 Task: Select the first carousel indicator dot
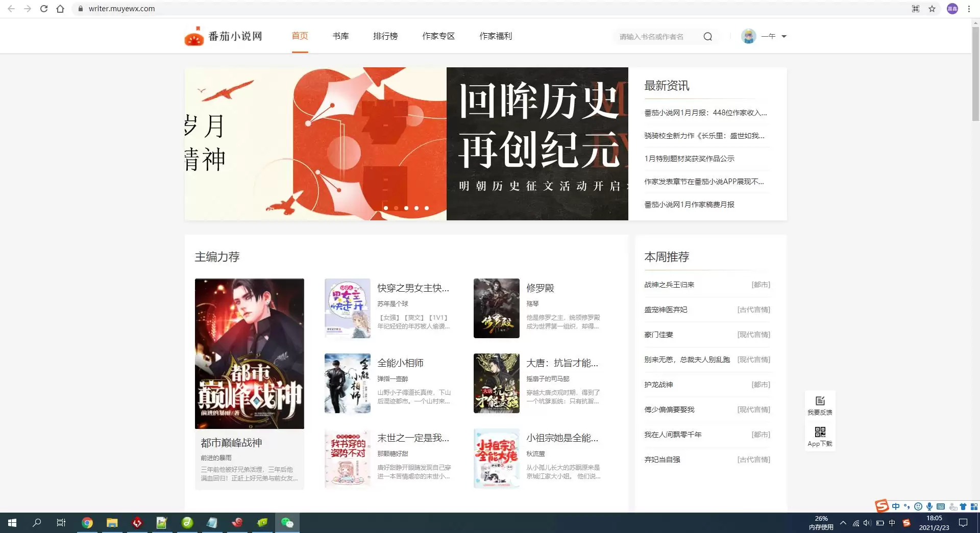coord(386,208)
